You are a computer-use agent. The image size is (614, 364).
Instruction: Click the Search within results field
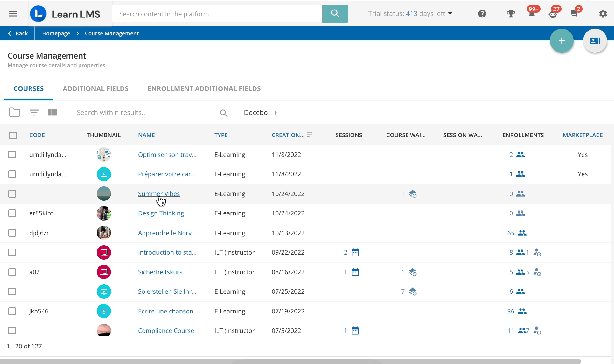[146, 113]
